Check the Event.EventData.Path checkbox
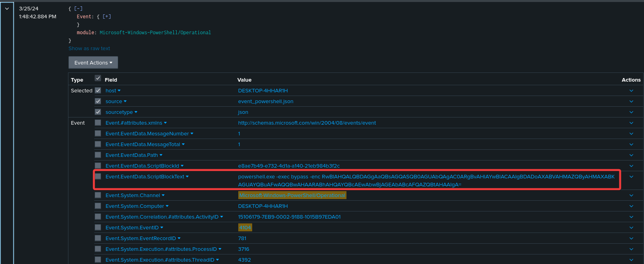The width and height of the screenshot is (644, 264). point(98,155)
